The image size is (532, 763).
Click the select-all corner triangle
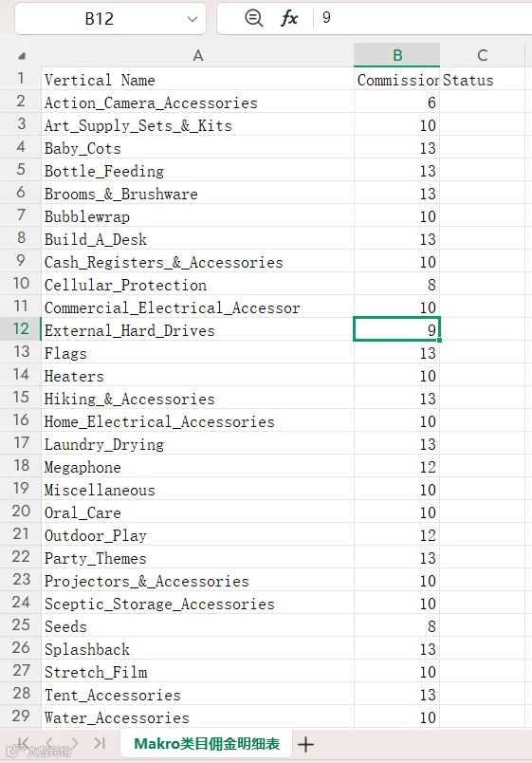pyautogui.click(x=22, y=56)
